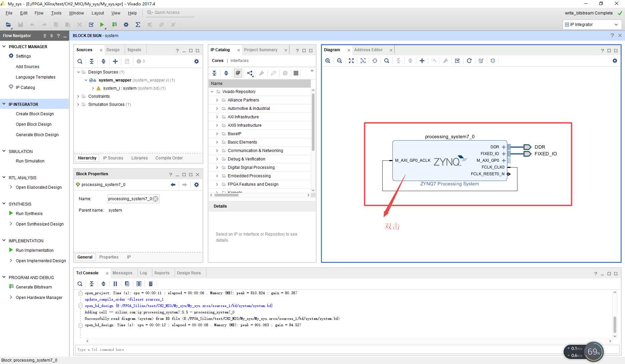Expand the Embedded Processing category
625x364 pixels.
(217, 176)
